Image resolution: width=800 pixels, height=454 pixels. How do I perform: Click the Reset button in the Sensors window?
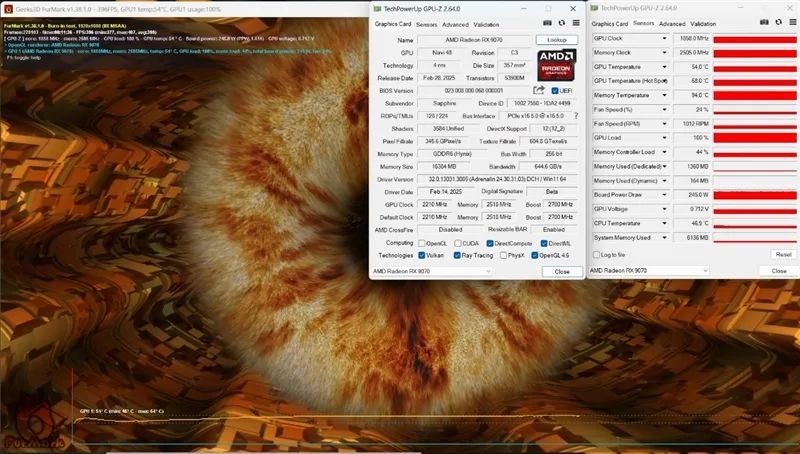[x=783, y=255]
